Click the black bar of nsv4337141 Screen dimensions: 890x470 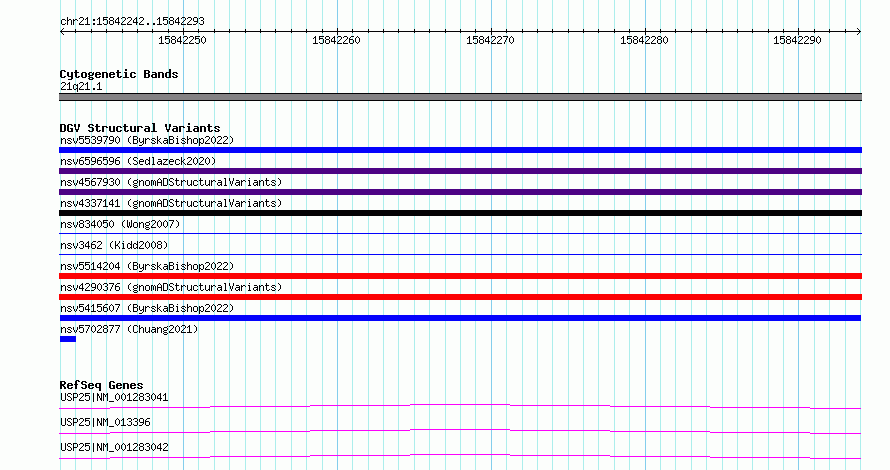pyautogui.click(x=460, y=213)
